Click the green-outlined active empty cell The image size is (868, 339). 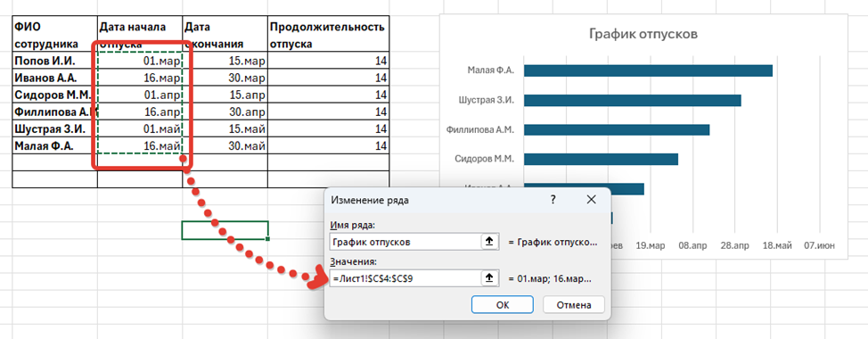tap(225, 230)
